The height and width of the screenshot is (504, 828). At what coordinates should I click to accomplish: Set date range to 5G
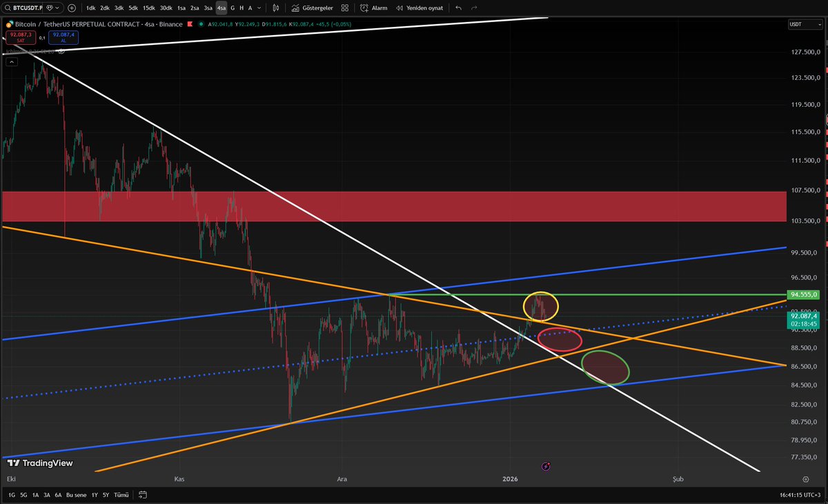[23, 494]
